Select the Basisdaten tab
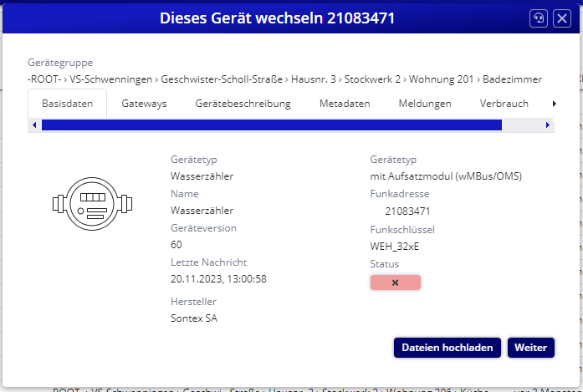This screenshot has width=583, height=392. 67,104
